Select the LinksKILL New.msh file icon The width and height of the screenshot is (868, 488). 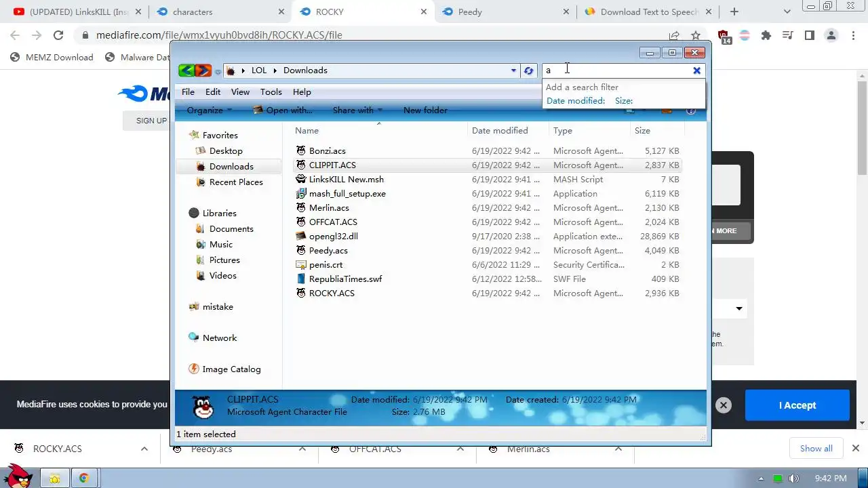pyautogui.click(x=301, y=179)
